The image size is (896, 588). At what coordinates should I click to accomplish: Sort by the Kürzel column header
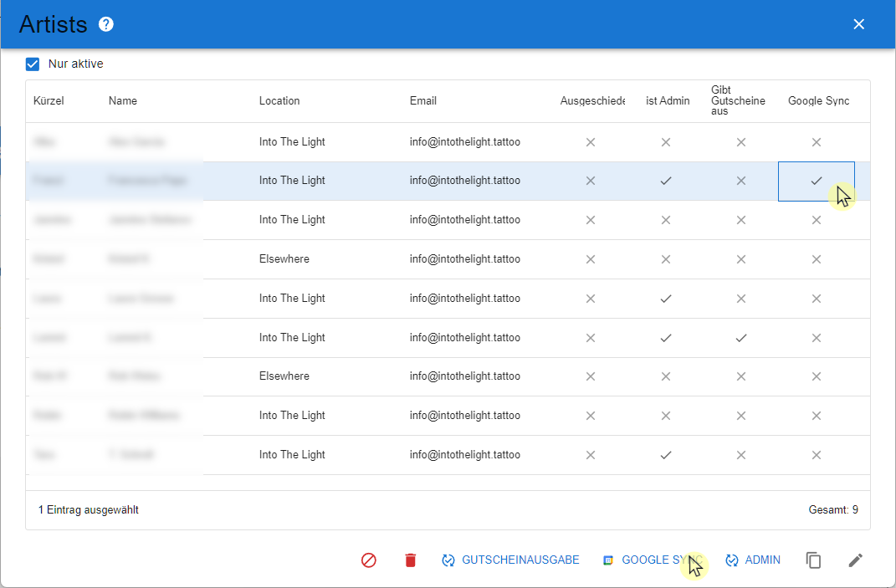pos(49,100)
